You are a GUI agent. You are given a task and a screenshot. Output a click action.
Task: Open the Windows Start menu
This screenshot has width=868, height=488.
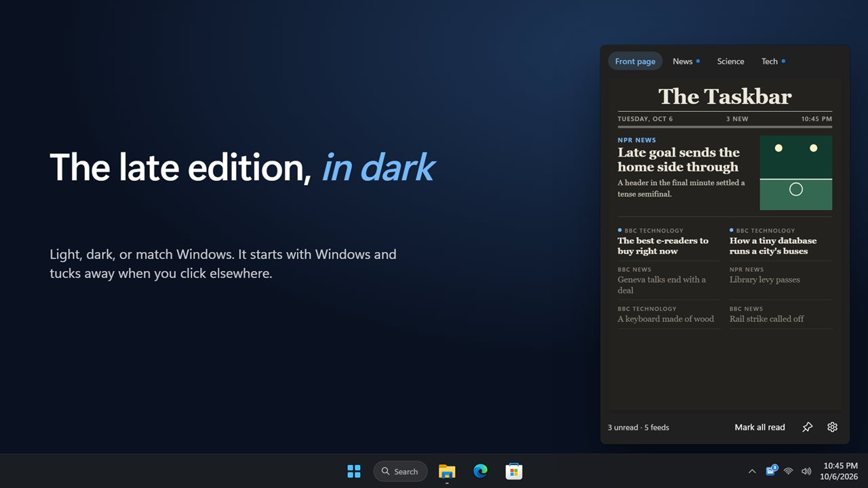(354, 472)
